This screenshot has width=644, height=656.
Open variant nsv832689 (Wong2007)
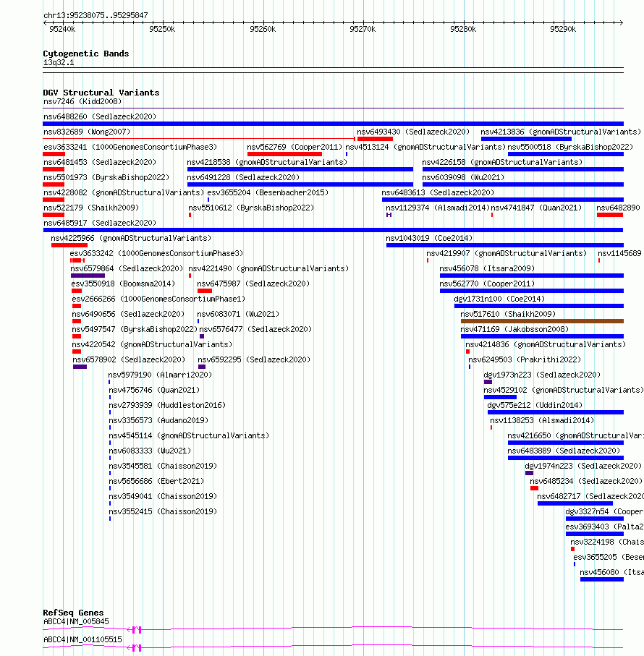pos(87,132)
